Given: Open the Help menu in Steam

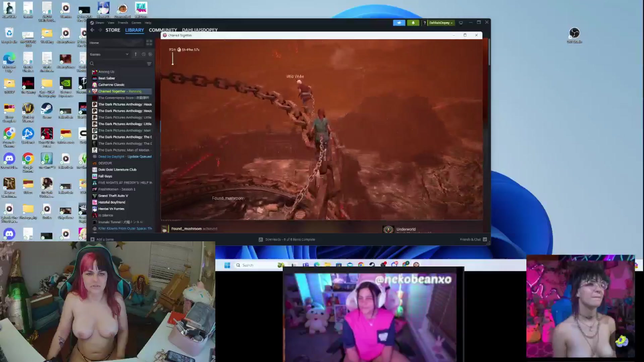Looking at the screenshot, I should (x=148, y=23).
